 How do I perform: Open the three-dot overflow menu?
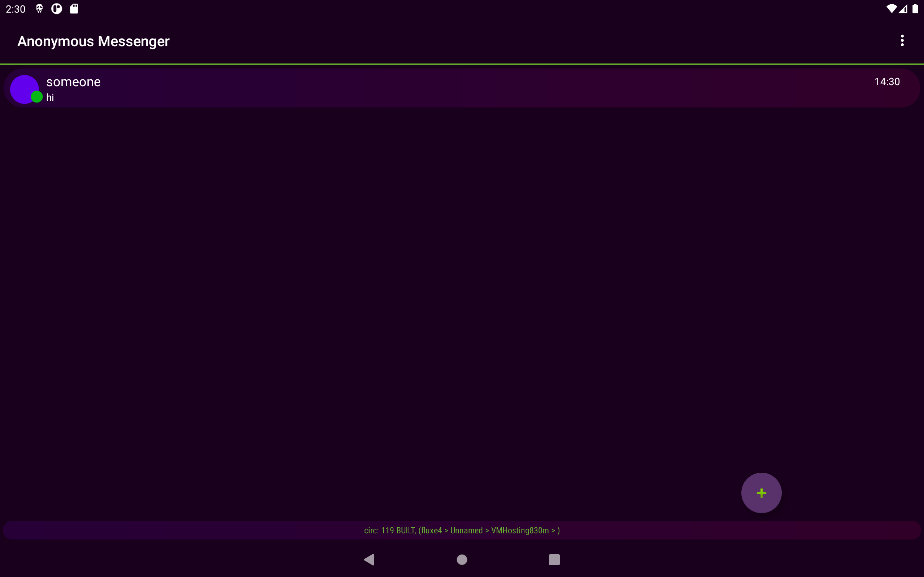[902, 40]
